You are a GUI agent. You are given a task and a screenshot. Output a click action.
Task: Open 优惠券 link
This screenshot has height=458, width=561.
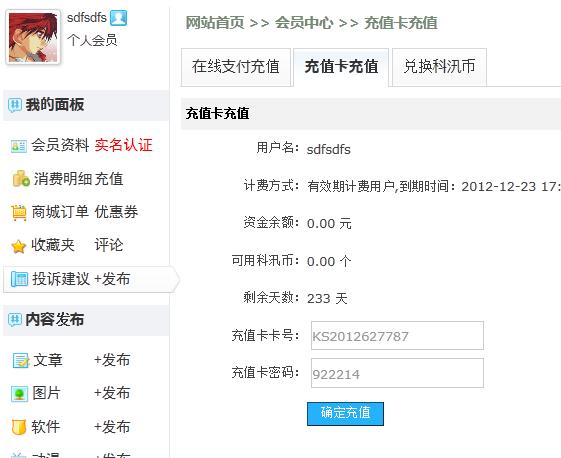click(116, 212)
